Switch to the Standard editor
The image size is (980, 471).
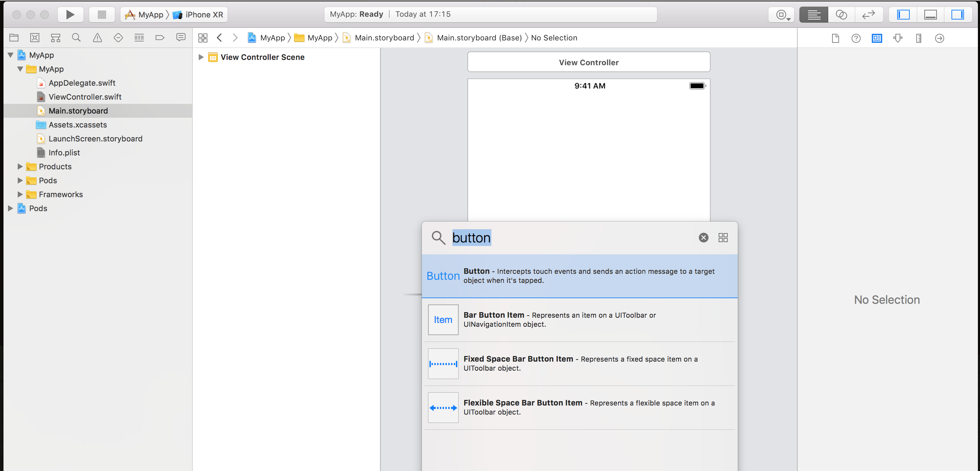point(813,15)
